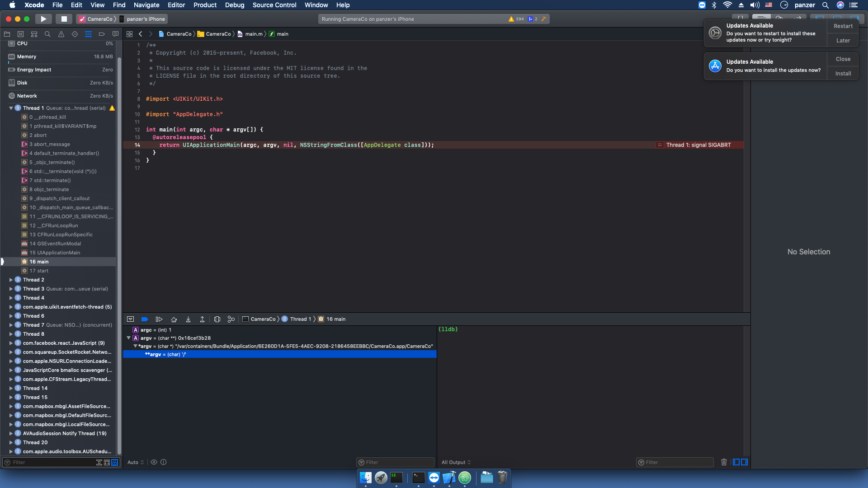Click Restart on Updates Available notification
Viewport: 868px width, 488px height.
click(843, 26)
